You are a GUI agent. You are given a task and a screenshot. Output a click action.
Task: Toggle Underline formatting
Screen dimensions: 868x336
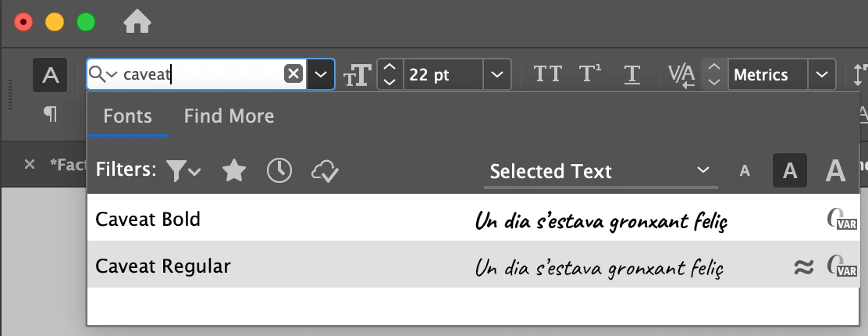631,74
